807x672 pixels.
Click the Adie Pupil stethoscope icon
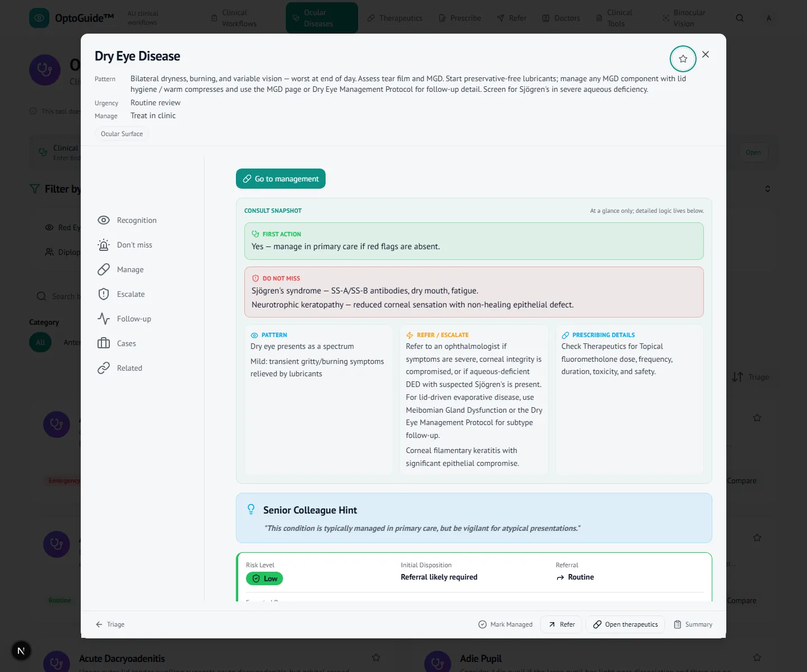click(438, 663)
